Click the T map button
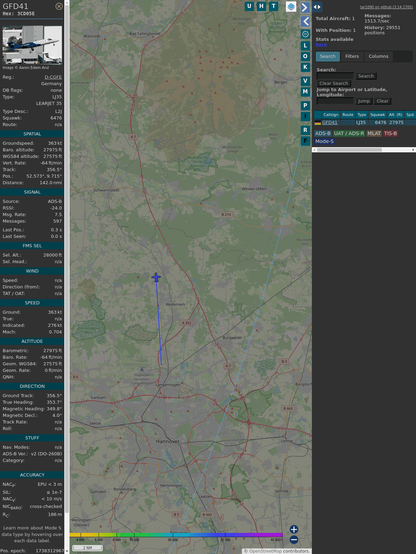This screenshot has height=554, width=416. (x=273, y=6)
